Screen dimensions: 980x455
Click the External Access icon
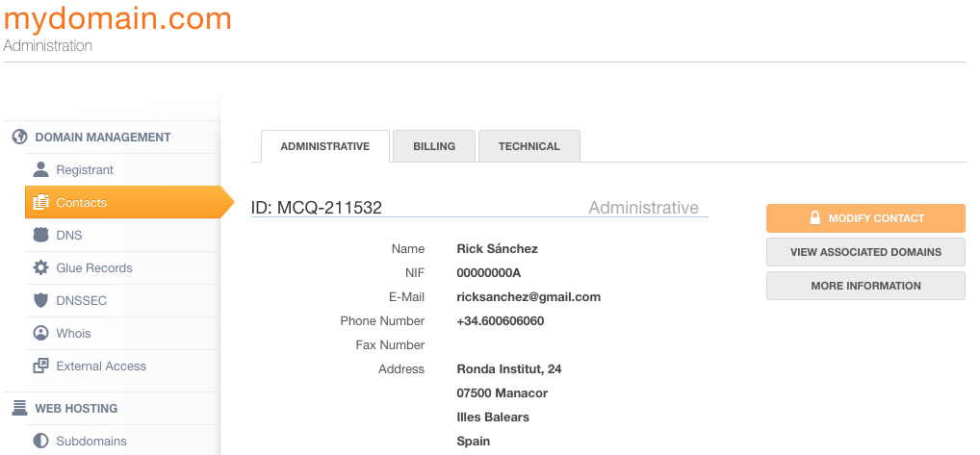point(40,366)
